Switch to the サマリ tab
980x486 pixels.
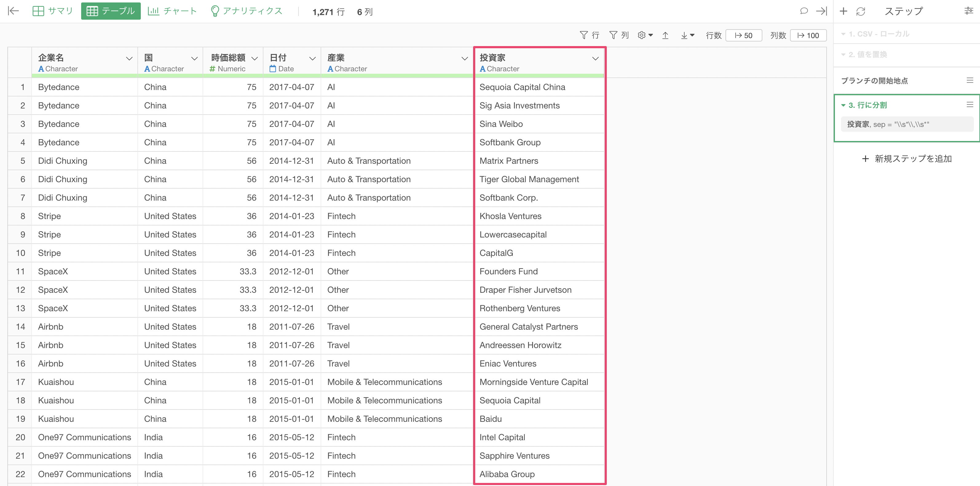(53, 11)
